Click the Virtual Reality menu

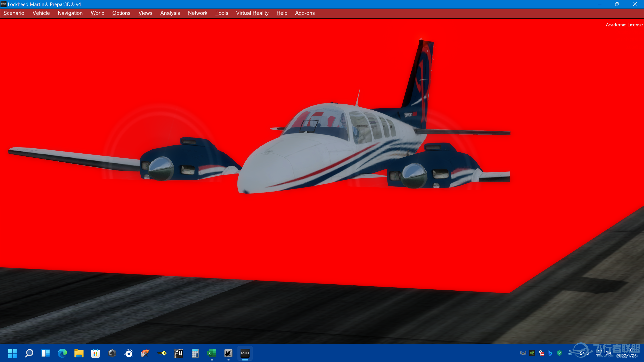pyautogui.click(x=252, y=13)
